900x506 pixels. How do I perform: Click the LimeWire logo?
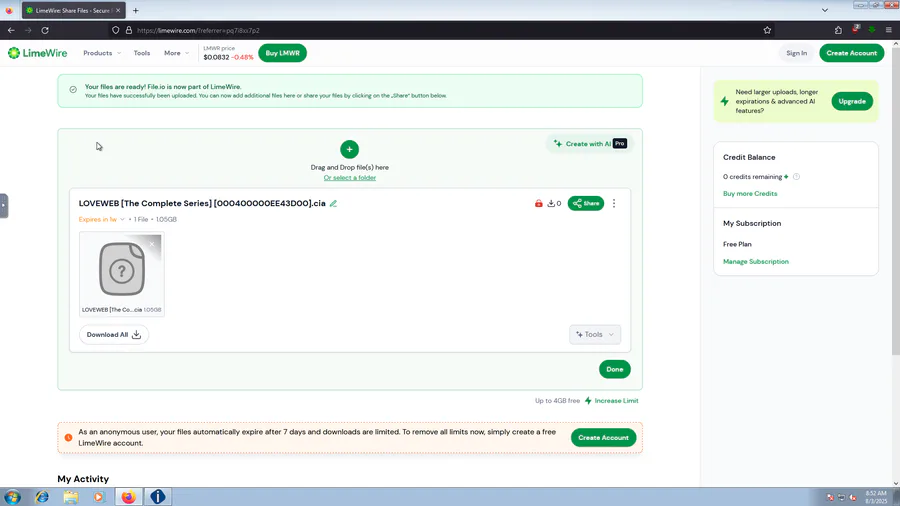[37, 53]
